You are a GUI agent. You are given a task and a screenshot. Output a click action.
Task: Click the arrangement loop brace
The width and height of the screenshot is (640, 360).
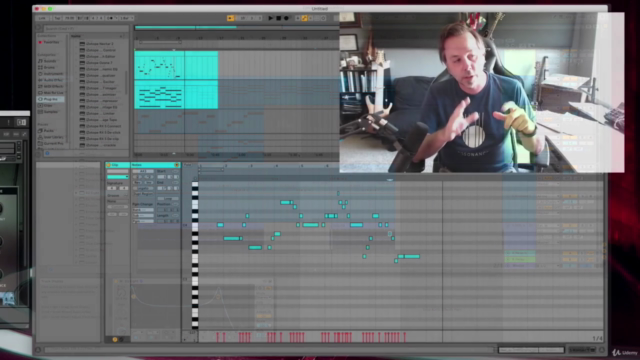(x=160, y=42)
